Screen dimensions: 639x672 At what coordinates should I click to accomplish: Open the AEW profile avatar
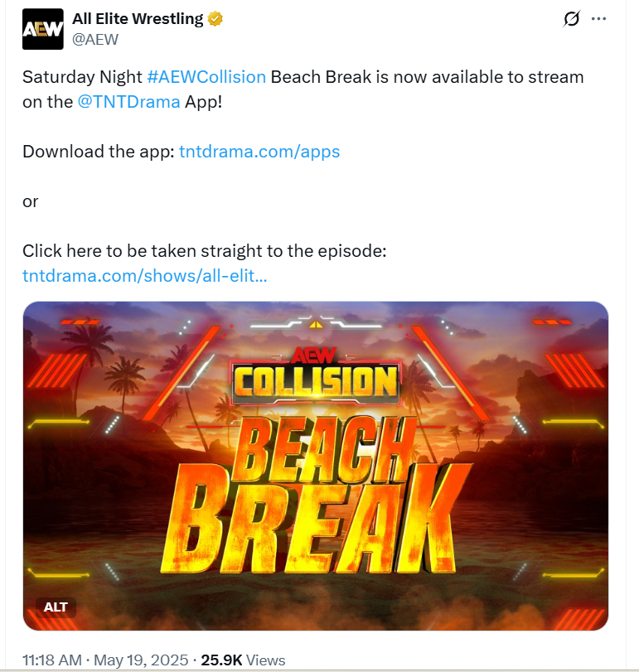43,29
